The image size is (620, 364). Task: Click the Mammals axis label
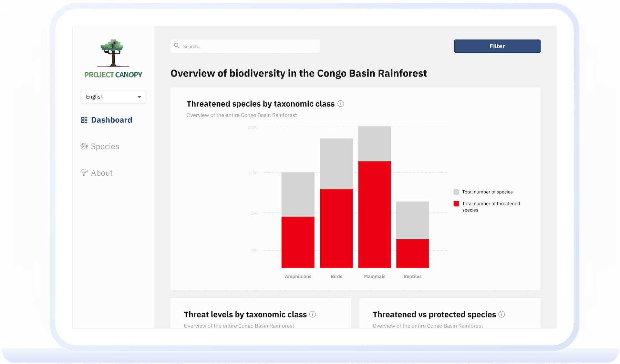(375, 276)
